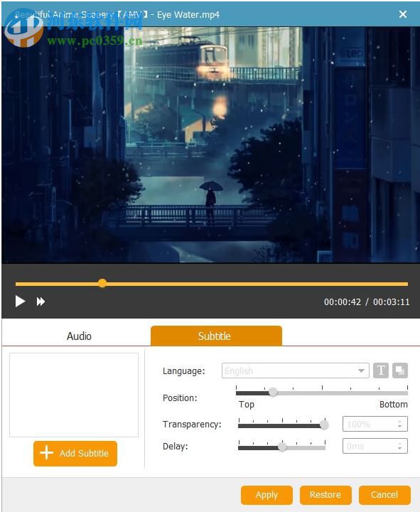Screen dimensions: 420x512
Task: Select the Subtitle tab
Action: click(x=216, y=336)
